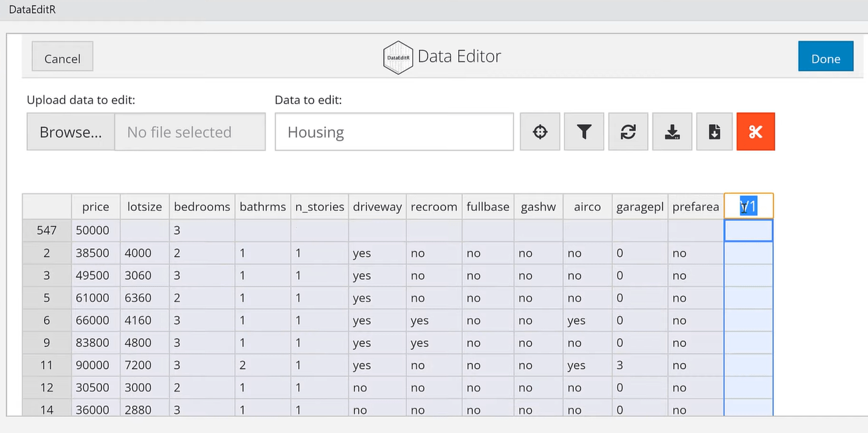The image size is (868, 433).
Task: Select row header 2
Action: pyautogui.click(x=47, y=253)
